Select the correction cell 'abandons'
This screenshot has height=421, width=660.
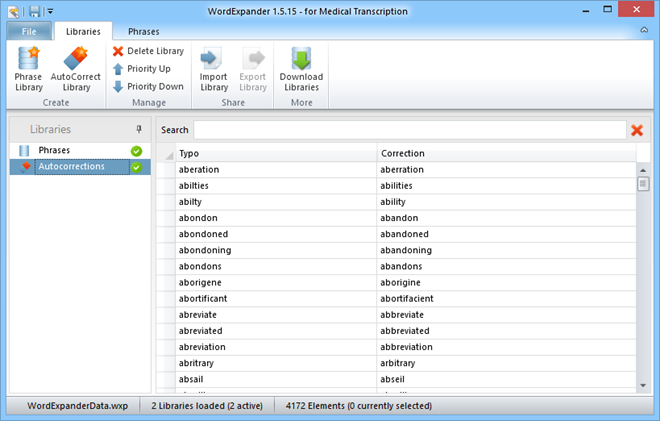pyautogui.click(x=506, y=266)
